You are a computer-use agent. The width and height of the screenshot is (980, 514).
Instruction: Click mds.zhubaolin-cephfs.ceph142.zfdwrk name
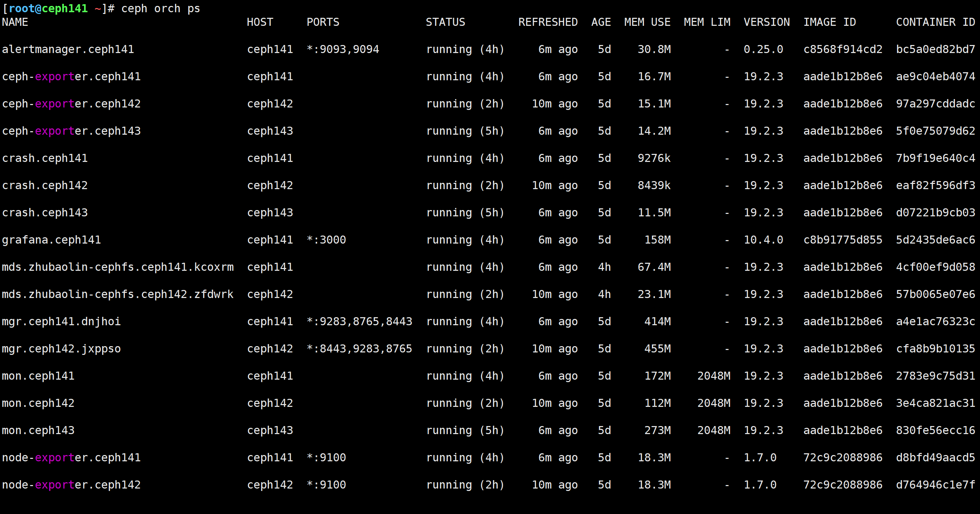pyautogui.click(x=118, y=294)
